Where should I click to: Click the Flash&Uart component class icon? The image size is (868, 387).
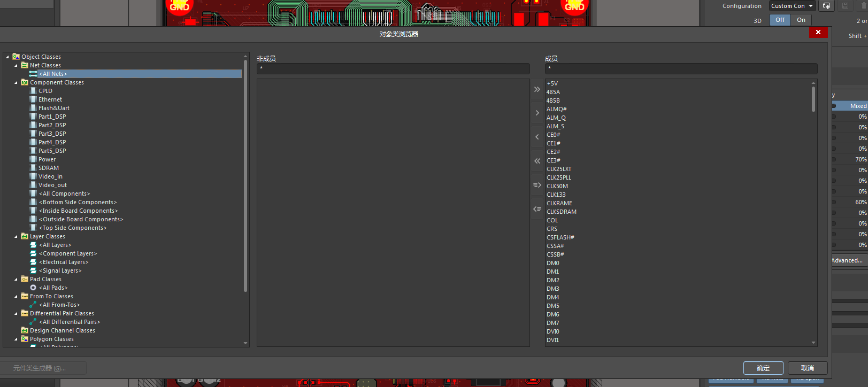(x=33, y=108)
